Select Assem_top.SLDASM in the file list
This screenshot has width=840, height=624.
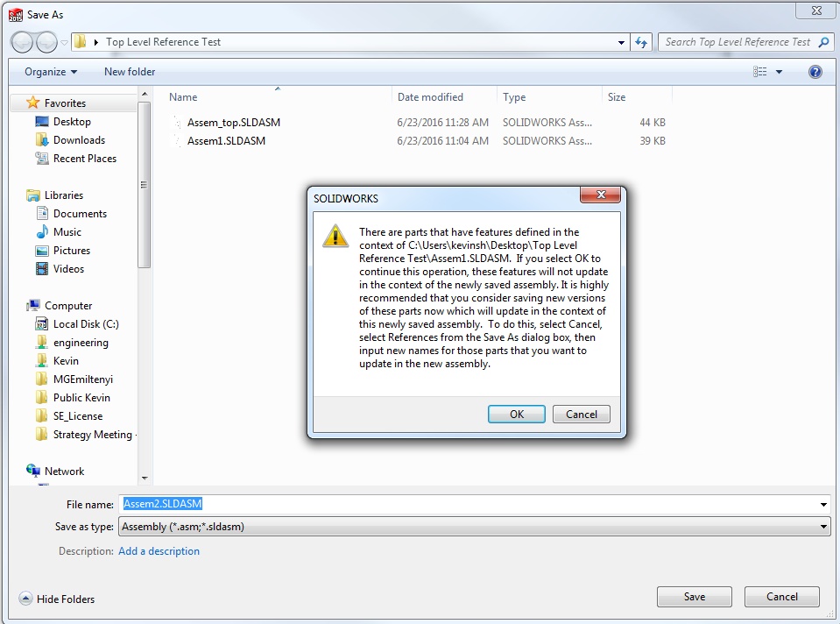click(x=234, y=122)
